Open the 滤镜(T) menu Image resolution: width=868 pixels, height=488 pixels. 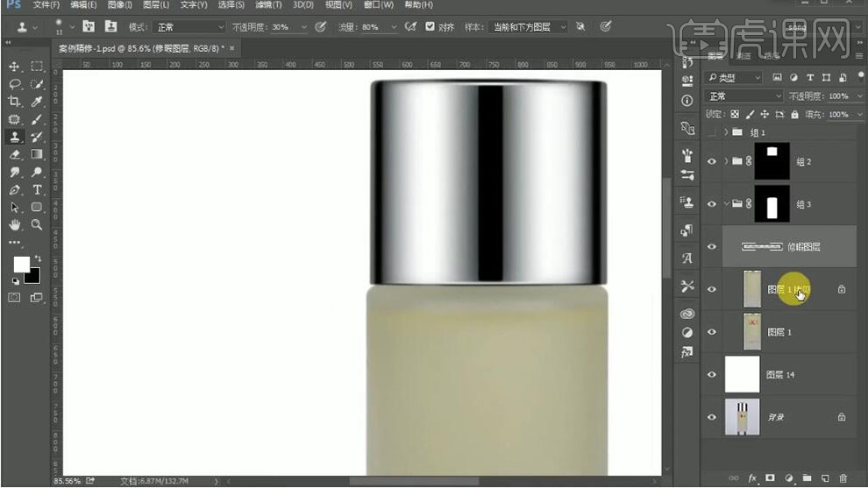point(268,5)
